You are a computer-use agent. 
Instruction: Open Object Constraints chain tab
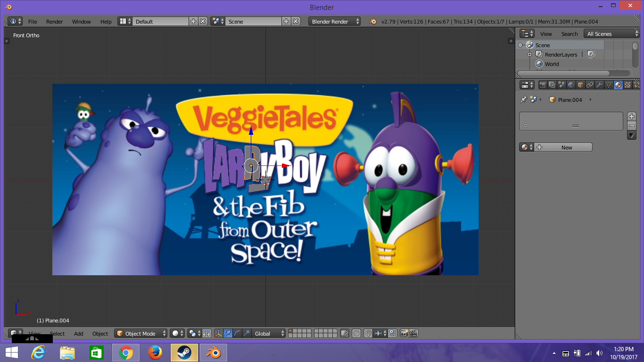pyautogui.click(x=590, y=85)
